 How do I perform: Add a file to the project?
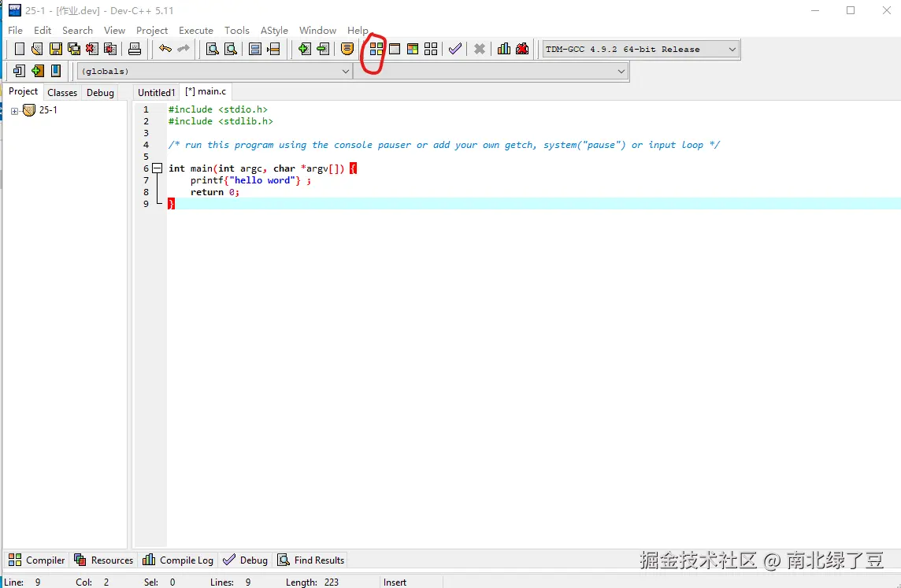(304, 49)
